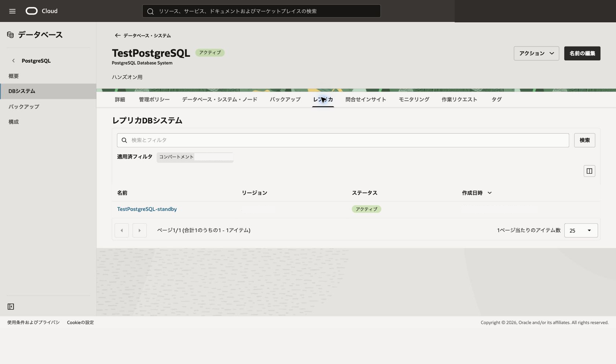Screen dimensions: 616x364
Task: Click ステータス column header
Action: [364, 193]
